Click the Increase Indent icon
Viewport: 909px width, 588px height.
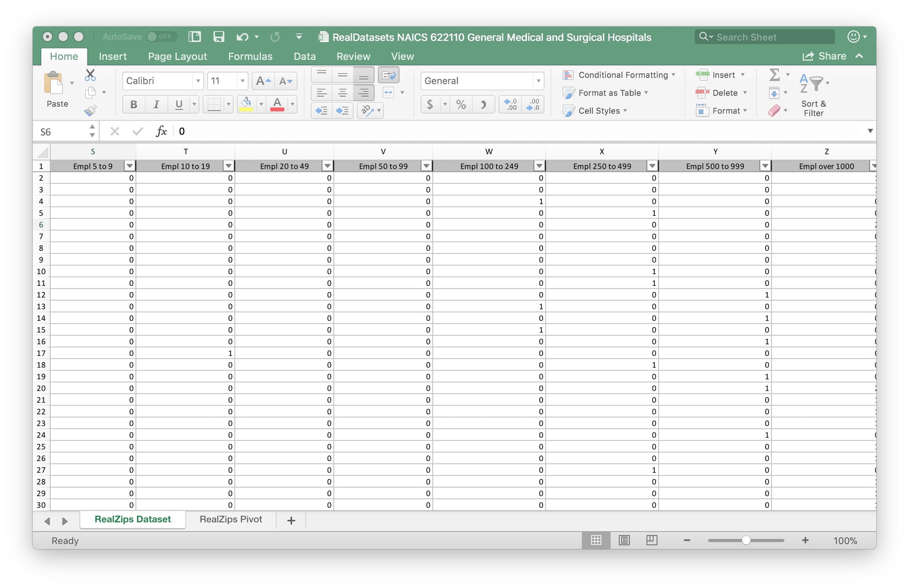(x=342, y=110)
